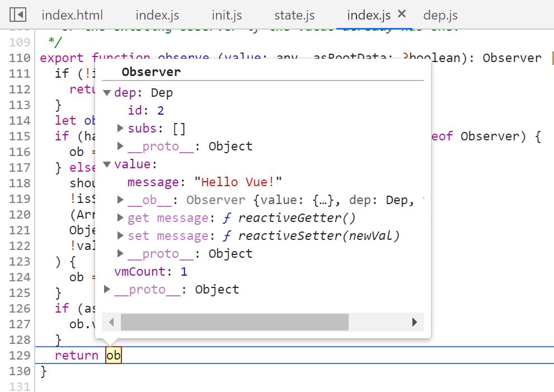Expand __proto__ under dep: Dep
This screenshot has width=554, height=392.
pyautogui.click(x=120, y=146)
